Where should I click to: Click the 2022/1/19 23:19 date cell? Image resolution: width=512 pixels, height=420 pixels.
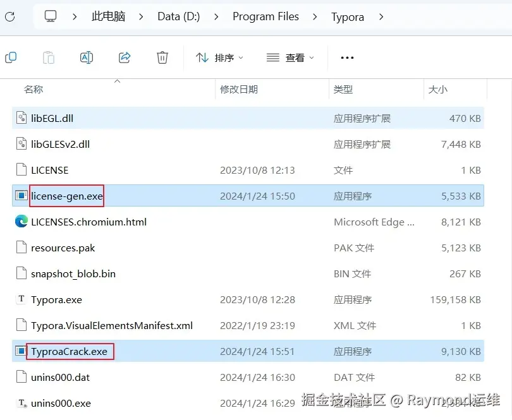click(x=257, y=325)
